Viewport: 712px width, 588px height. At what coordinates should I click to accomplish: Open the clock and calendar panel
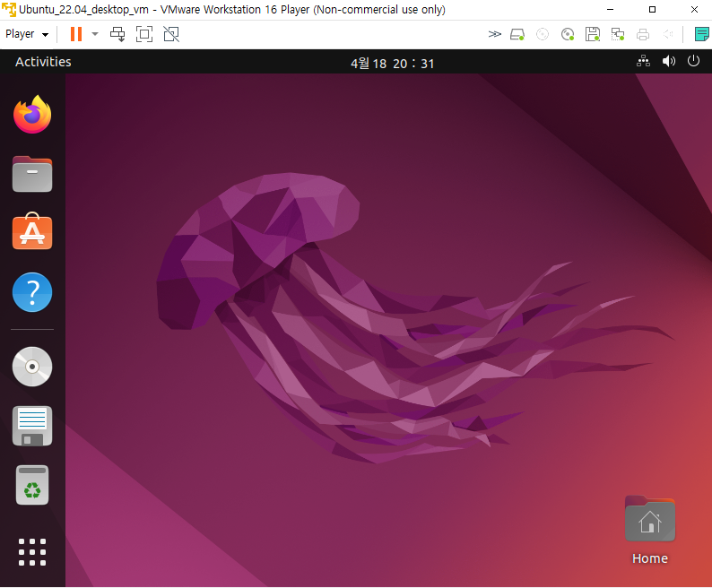[393, 63]
